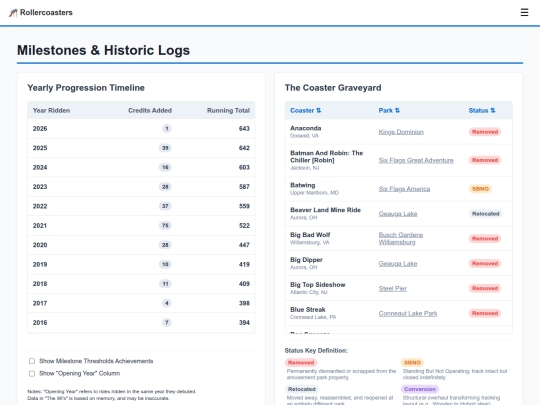Click Removed badge in status key
540x405 pixels.
301,363
